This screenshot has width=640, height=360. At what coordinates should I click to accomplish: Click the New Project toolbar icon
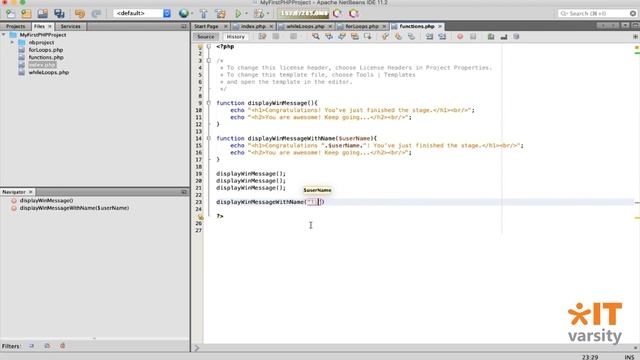[26, 13]
